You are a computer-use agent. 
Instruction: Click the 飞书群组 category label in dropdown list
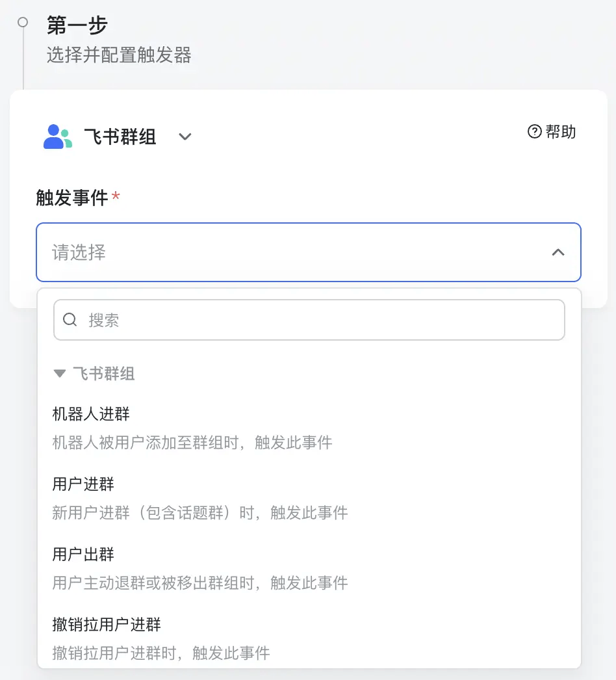pos(103,373)
